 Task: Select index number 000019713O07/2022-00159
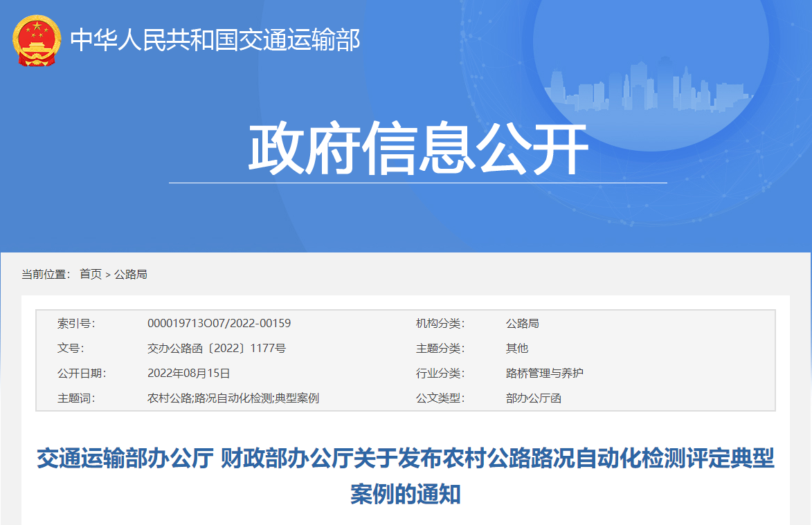coord(219,323)
